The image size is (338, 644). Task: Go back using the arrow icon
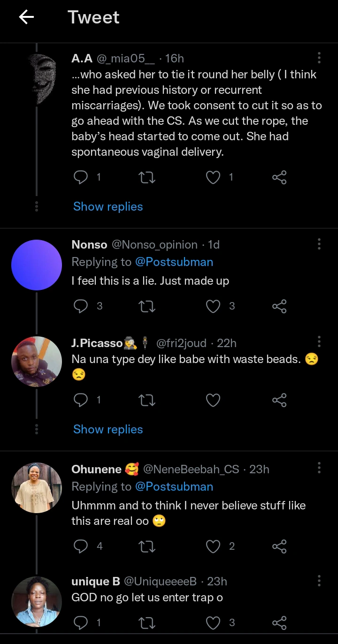click(26, 17)
